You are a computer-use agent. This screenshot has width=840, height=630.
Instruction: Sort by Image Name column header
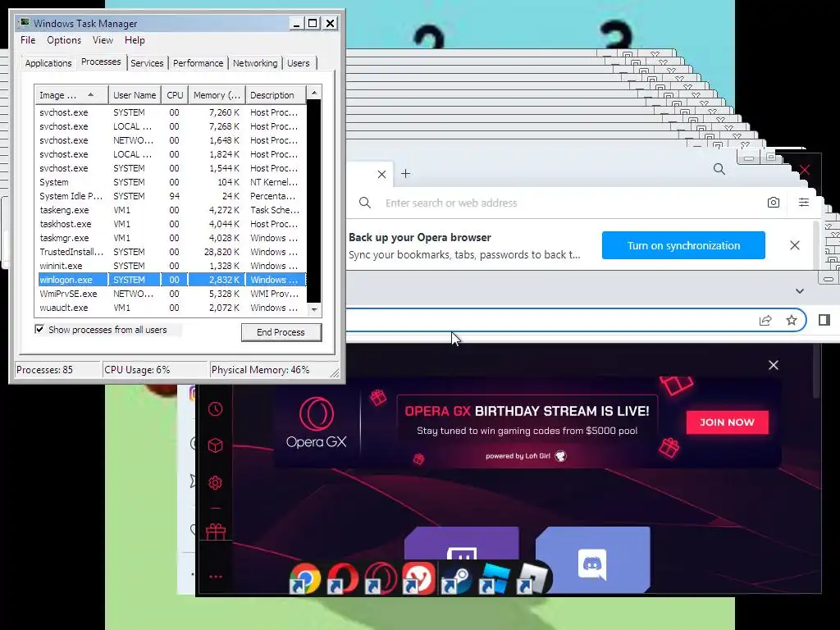pyautogui.click(x=71, y=95)
